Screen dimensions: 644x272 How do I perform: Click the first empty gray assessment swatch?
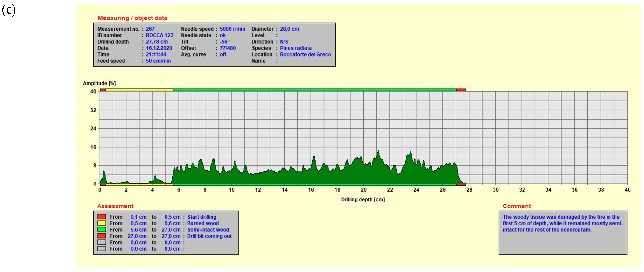coord(102,242)
